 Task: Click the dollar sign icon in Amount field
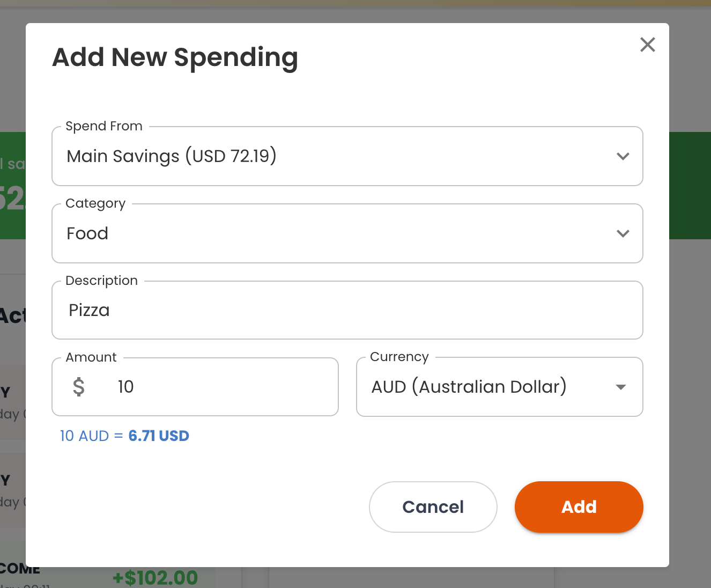click(79, 387)
